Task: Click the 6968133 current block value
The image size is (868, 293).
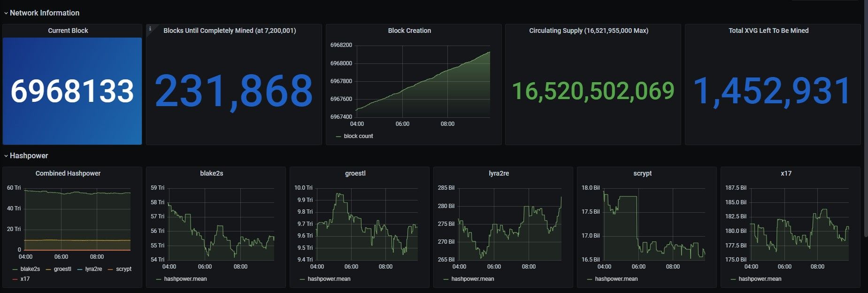Action: (72, 91)
